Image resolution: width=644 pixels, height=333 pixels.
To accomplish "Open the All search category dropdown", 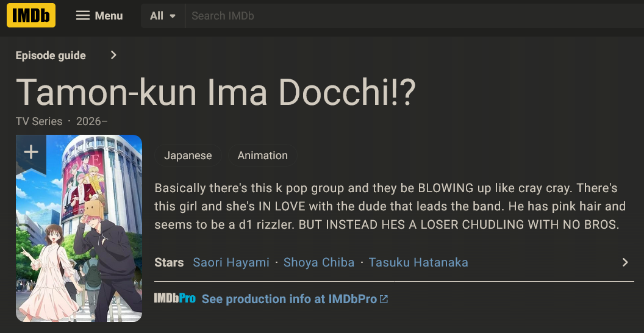I will pos(163,16).
